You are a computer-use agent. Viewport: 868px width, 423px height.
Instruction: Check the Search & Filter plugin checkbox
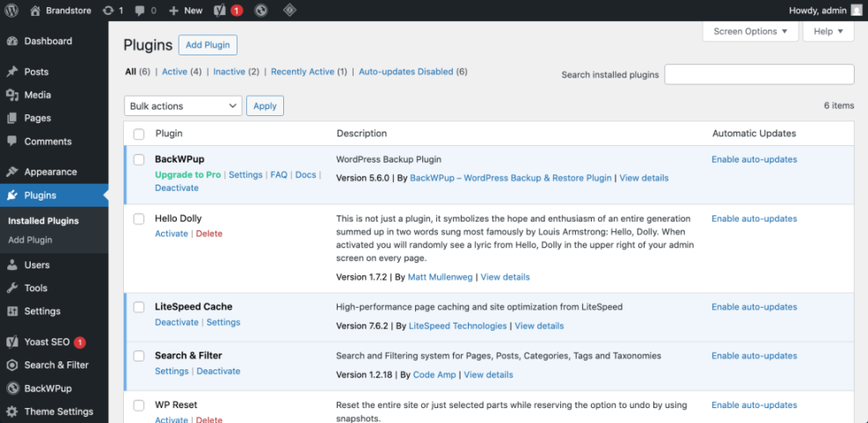[139, 355]
